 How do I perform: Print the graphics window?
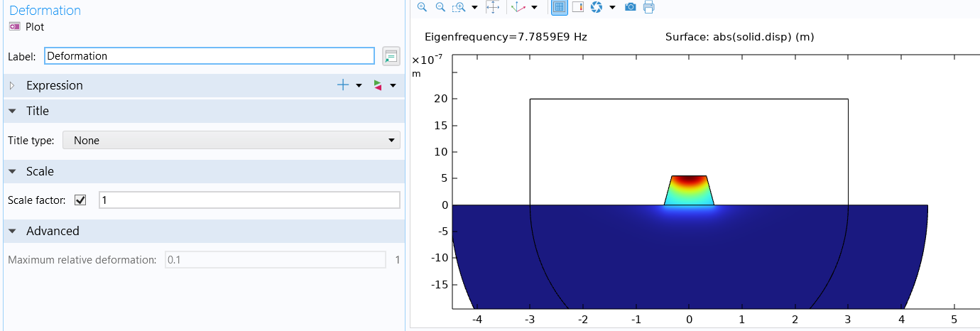648,7
